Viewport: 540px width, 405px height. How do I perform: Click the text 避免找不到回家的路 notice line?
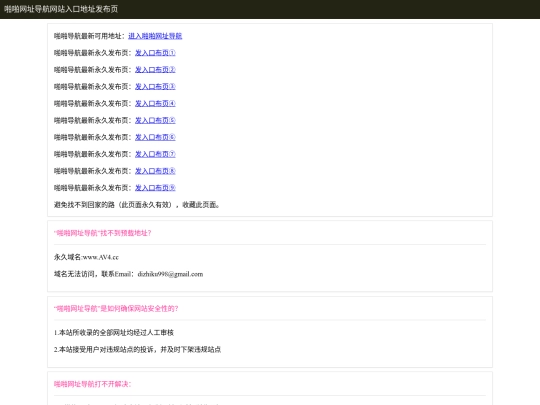[x=136, y=205]
